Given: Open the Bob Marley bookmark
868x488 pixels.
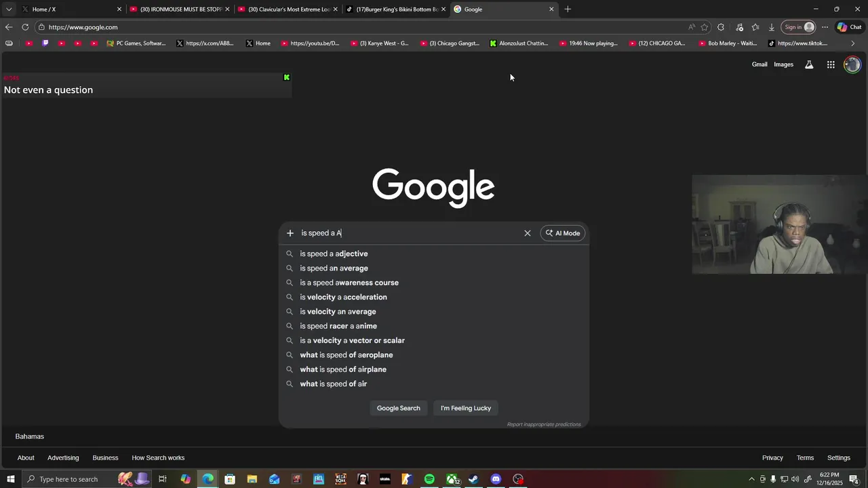Looking at the screenshot, I should click(728, 43).
